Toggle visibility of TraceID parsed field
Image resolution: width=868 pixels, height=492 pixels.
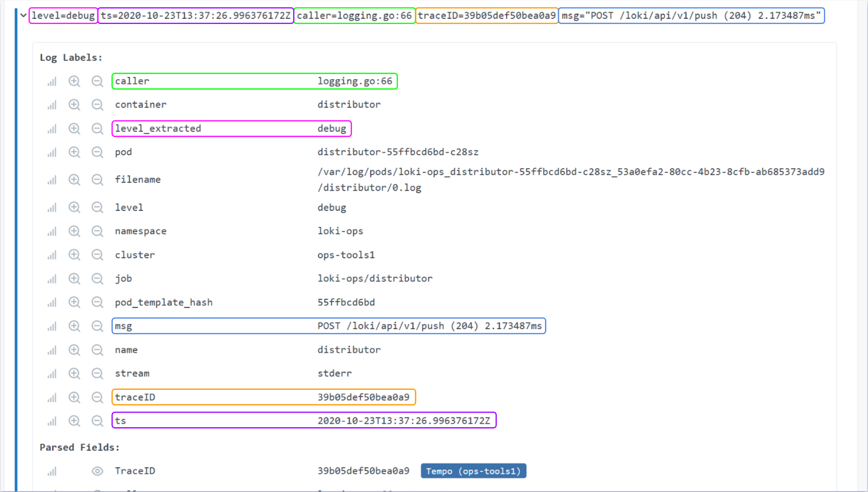click(97, 471)
